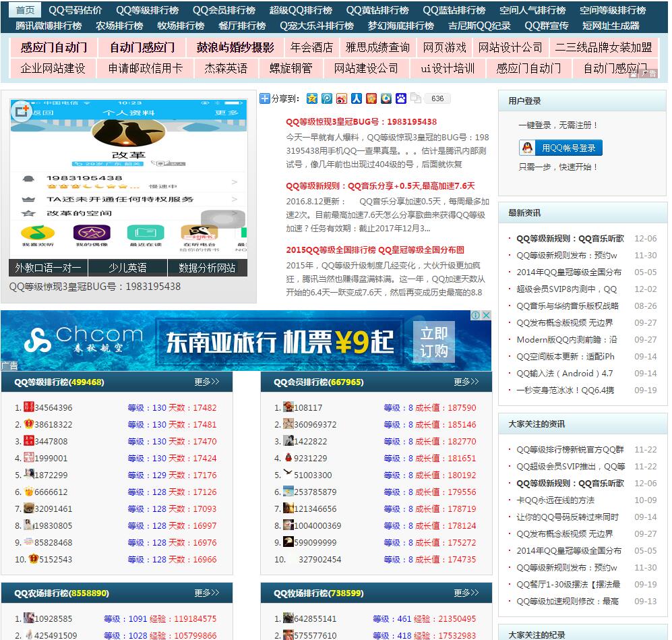Share to Qzone using the star icon
Viewport: 672px width, 640px height.
coord(312,98)
